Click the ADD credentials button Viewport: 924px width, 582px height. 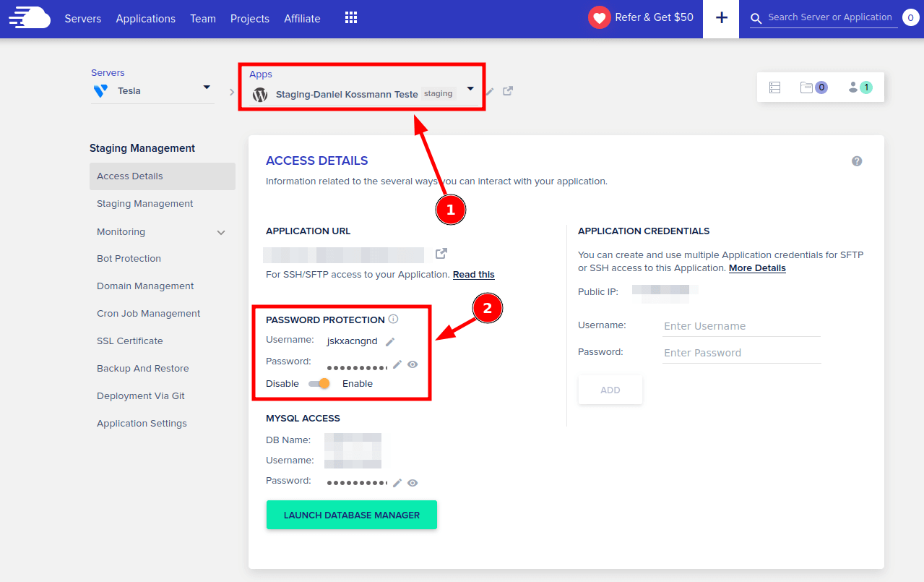coord(610,390)
